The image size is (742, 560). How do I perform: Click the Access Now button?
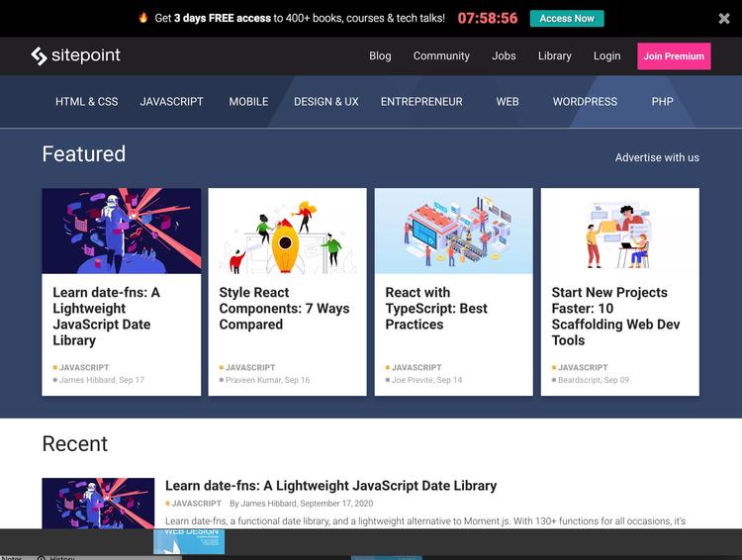coord(567,18)
